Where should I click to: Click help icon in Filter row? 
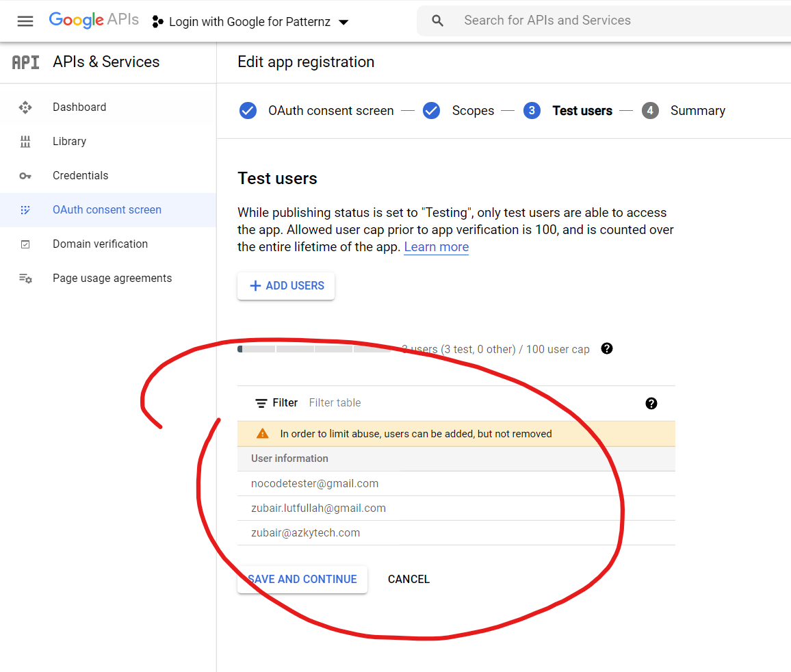pyautogui.click(x=651, y=403)
